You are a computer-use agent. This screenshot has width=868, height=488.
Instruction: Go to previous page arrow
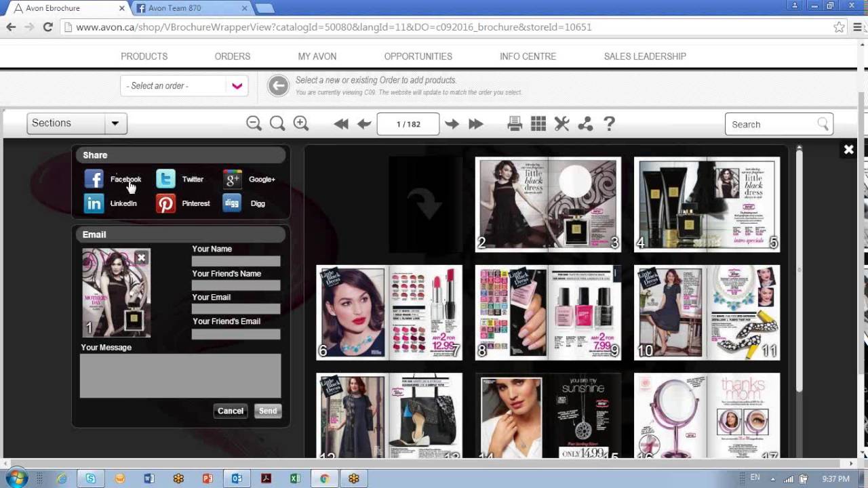pyautogui.click(x=364, y=124)
